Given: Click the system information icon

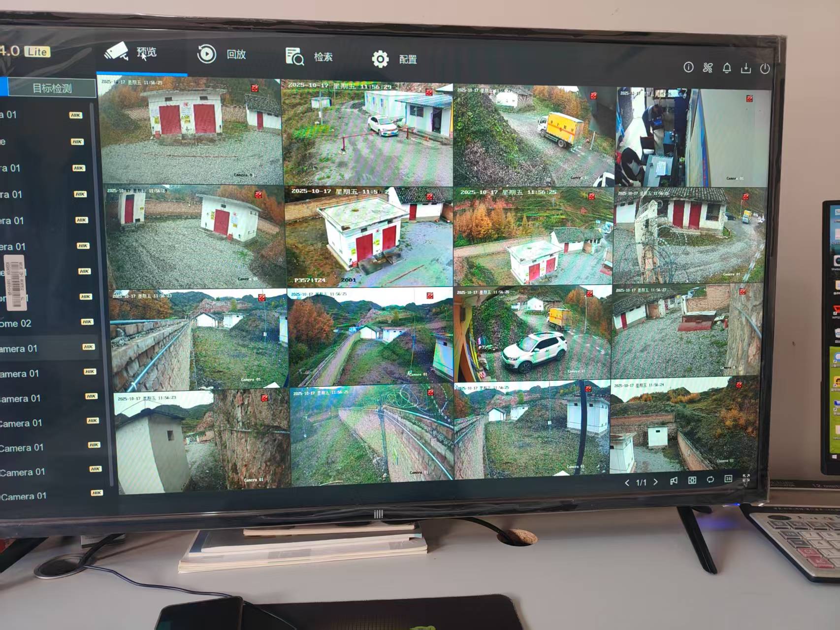Looking at the screenshot, I should tap(688, 67).
